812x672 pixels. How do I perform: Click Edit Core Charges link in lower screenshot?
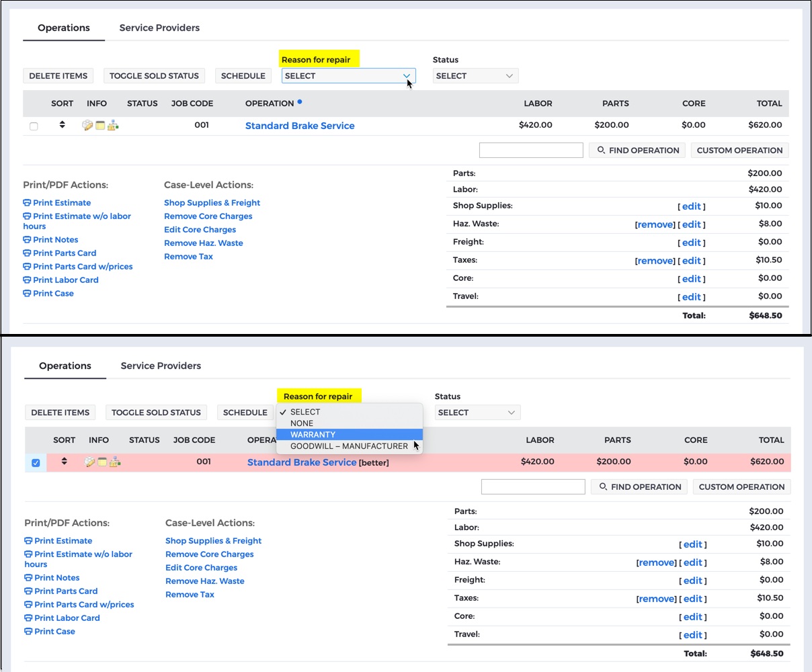[202, 568]
